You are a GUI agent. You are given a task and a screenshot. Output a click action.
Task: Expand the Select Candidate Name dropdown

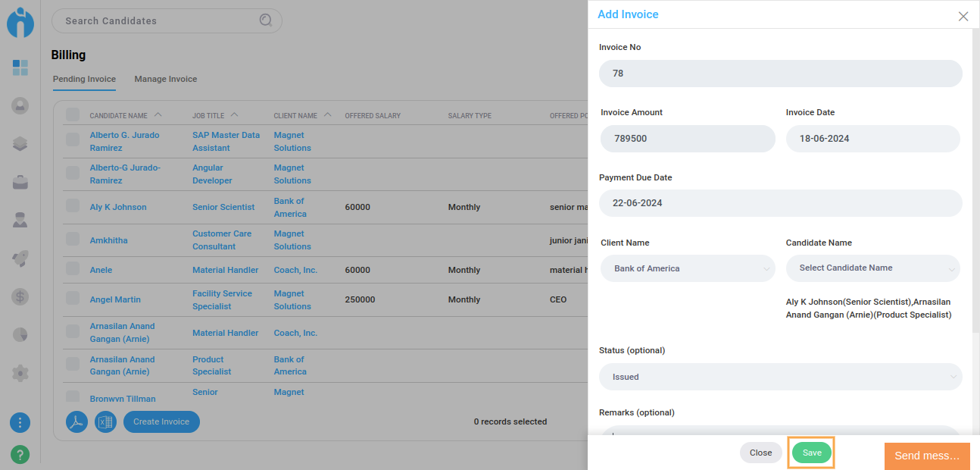point(872,268)
